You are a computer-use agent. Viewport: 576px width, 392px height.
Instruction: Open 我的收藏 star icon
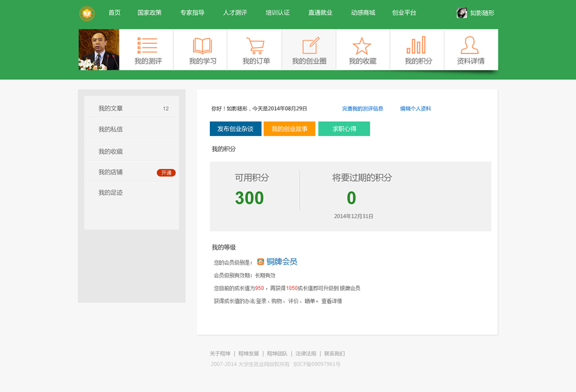coord(362,46)
